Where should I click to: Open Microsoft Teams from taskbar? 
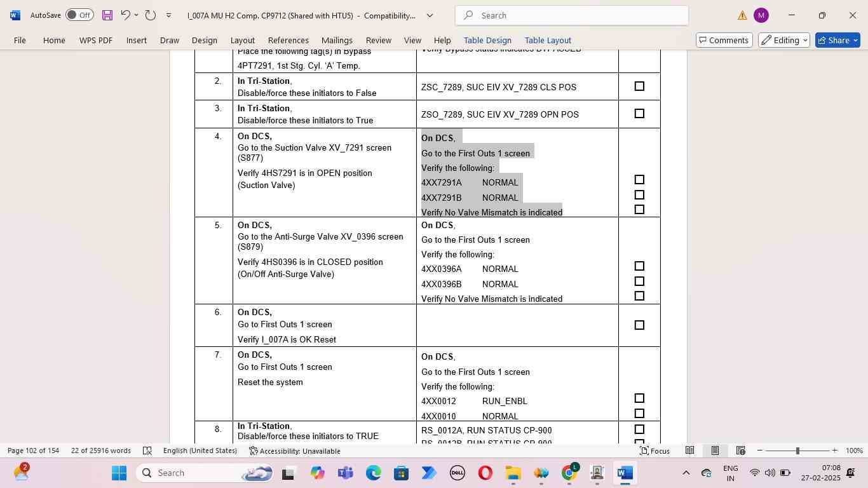[345, 473]
